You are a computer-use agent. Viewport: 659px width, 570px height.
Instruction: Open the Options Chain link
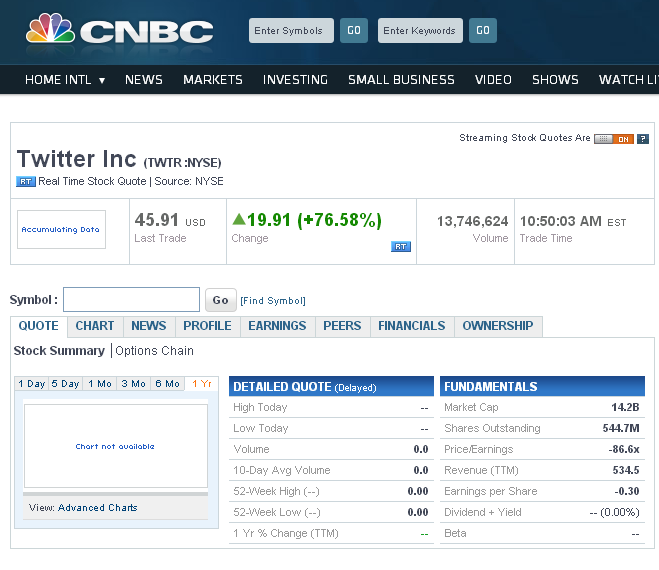click(x=155, y=351)
